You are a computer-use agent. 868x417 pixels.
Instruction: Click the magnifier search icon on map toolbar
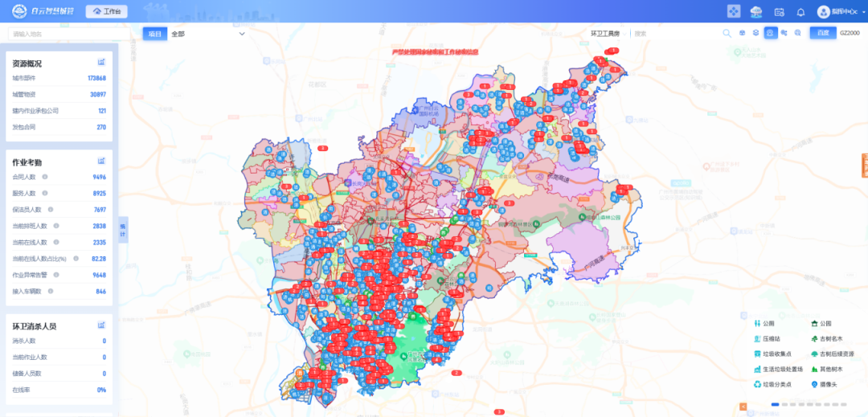[727, 33]
